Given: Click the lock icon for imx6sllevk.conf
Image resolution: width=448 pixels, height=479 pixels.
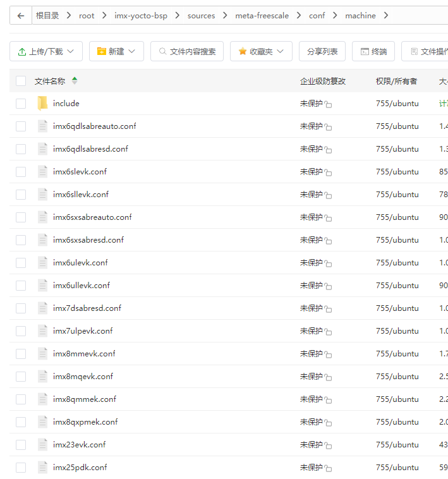Looking at the screenshot, I should [329, 195].
